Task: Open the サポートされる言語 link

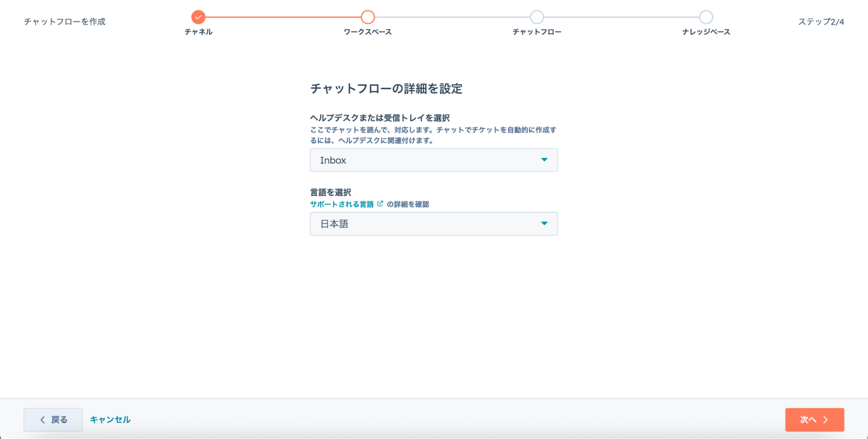Action: pyautogui.click(x=342, y=204)
